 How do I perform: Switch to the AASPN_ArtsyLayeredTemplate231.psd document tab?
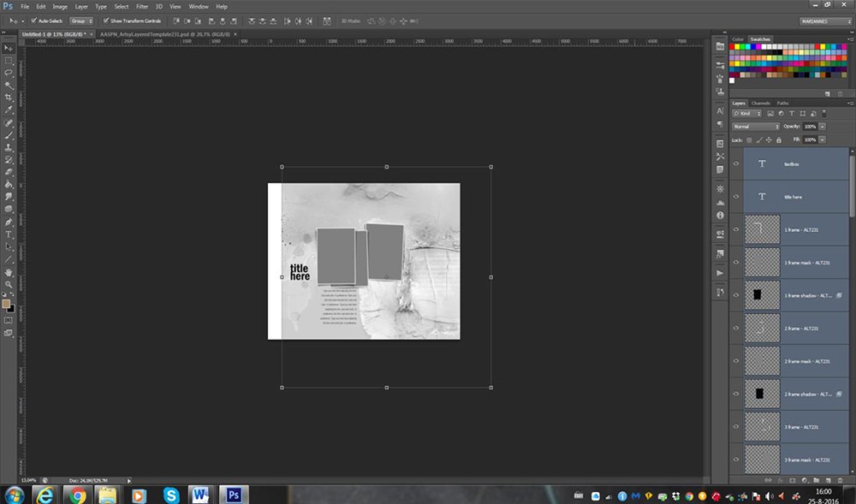coord(166,34)
